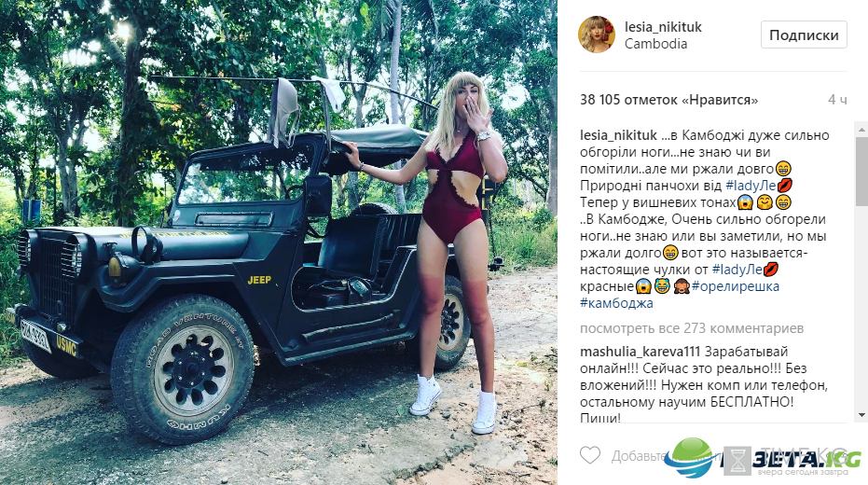Open the second #ladyЛе hashtag in caption
The image size is (868, 485).
737,270
